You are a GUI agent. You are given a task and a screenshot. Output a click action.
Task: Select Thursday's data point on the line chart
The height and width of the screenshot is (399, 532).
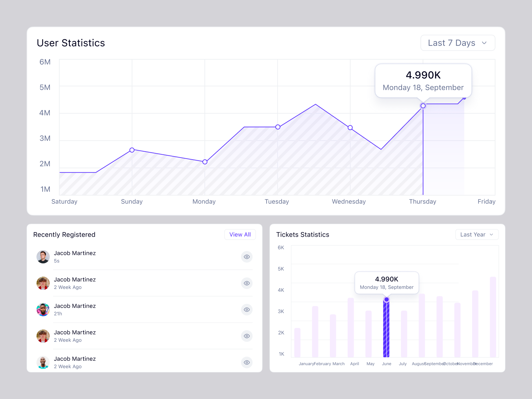tap(423, 106)
